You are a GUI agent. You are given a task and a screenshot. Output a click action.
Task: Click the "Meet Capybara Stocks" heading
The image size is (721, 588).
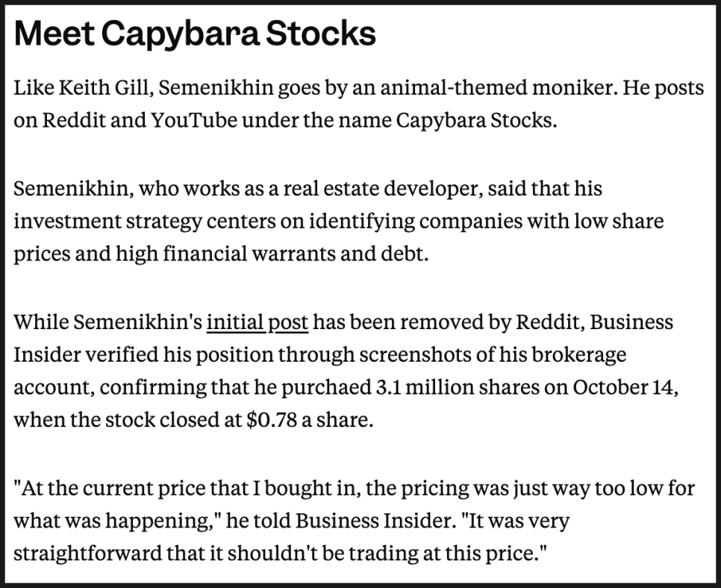click(x=195, y=34)
